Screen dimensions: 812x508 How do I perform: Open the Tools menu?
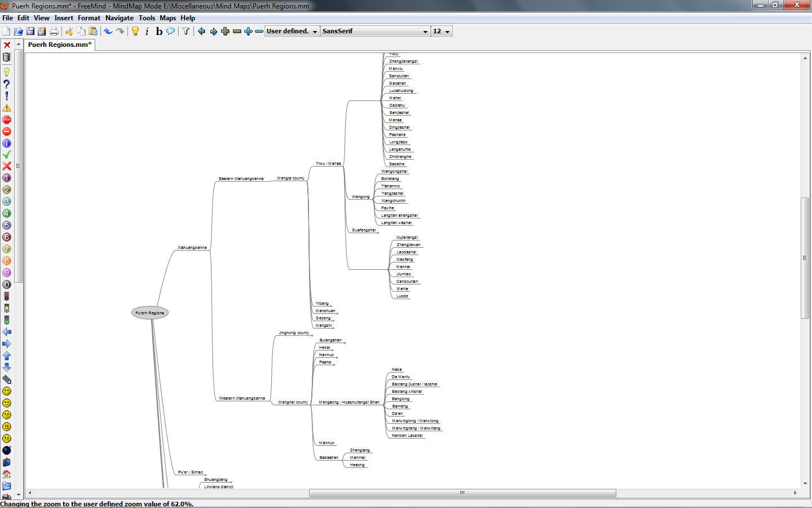click(147, 18)
